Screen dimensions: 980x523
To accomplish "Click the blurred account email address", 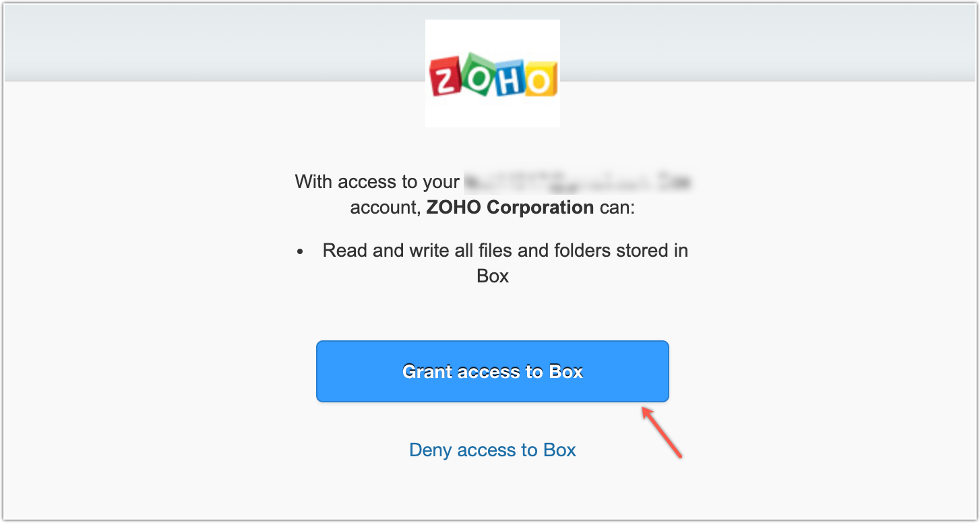I will (x=578, y=182).
